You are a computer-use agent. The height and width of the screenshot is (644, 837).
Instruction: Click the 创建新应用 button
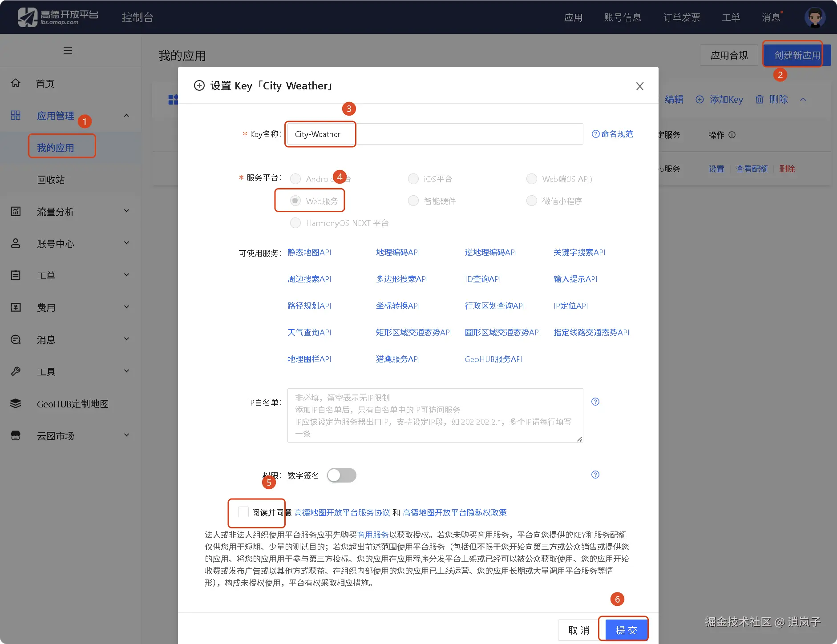(x=797, y=55)
